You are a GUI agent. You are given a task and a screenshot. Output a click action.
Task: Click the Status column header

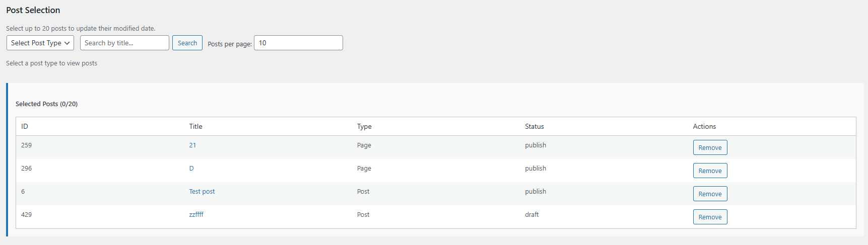[535, 126]
